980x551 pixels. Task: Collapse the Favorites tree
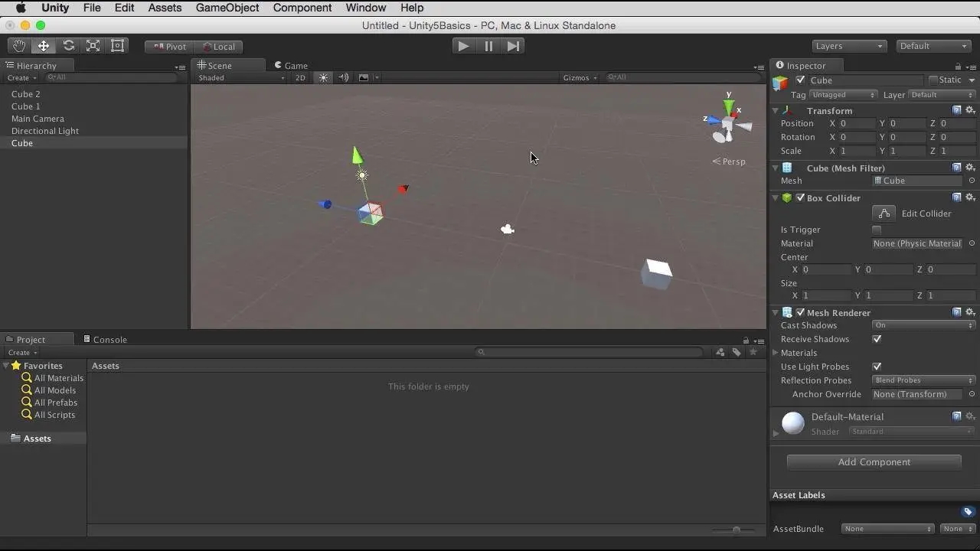tap(6, 366)
